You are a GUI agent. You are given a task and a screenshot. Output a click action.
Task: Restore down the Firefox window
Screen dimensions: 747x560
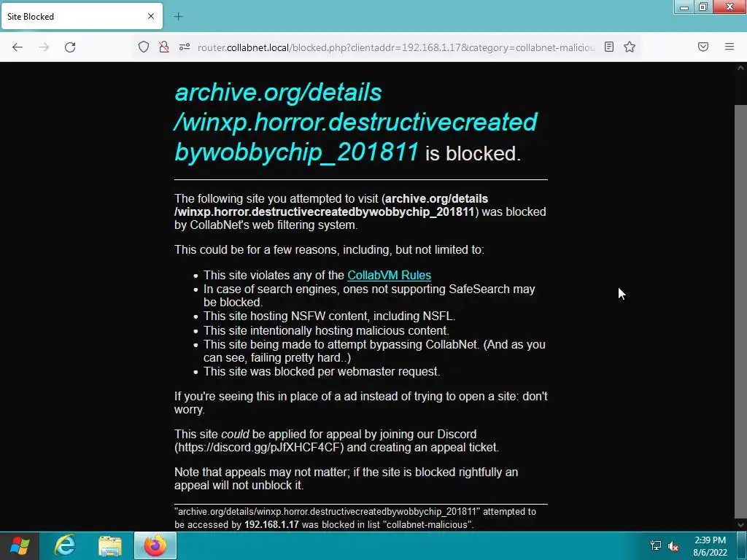pos(703,7)
